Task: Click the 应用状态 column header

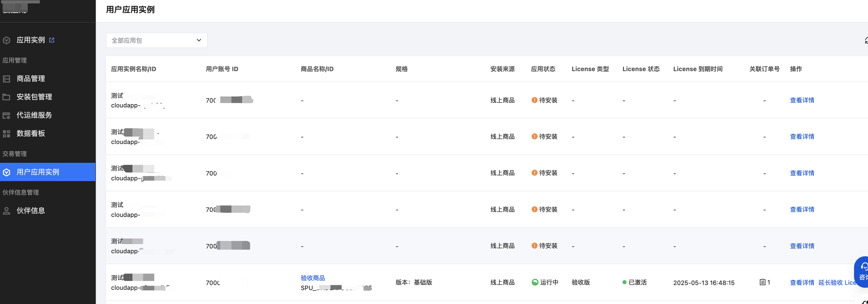Action: 543,69
